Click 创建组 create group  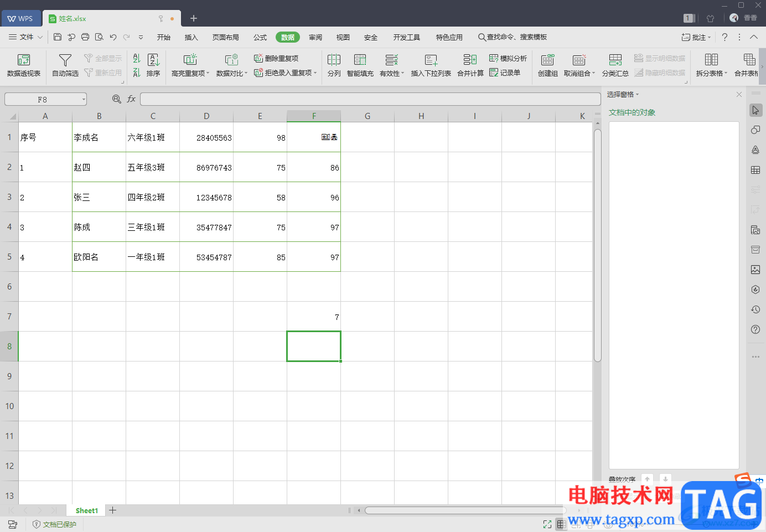point(548,65)
